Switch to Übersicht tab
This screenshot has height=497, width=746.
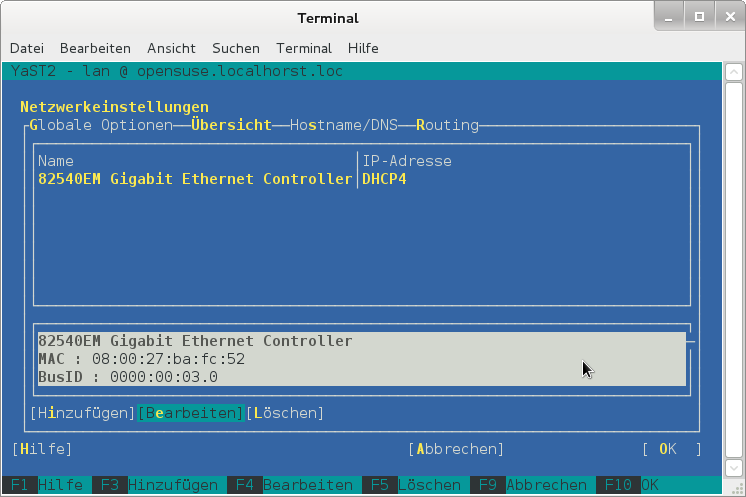(230, 125)
